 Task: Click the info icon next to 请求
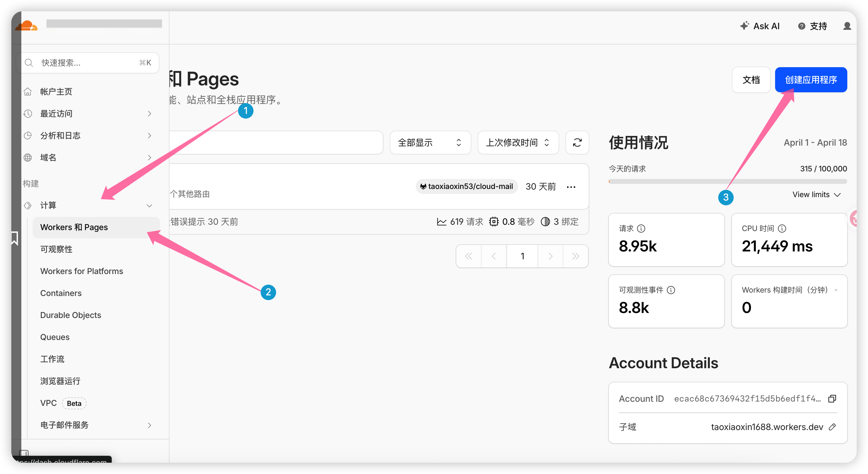point(641,229)
